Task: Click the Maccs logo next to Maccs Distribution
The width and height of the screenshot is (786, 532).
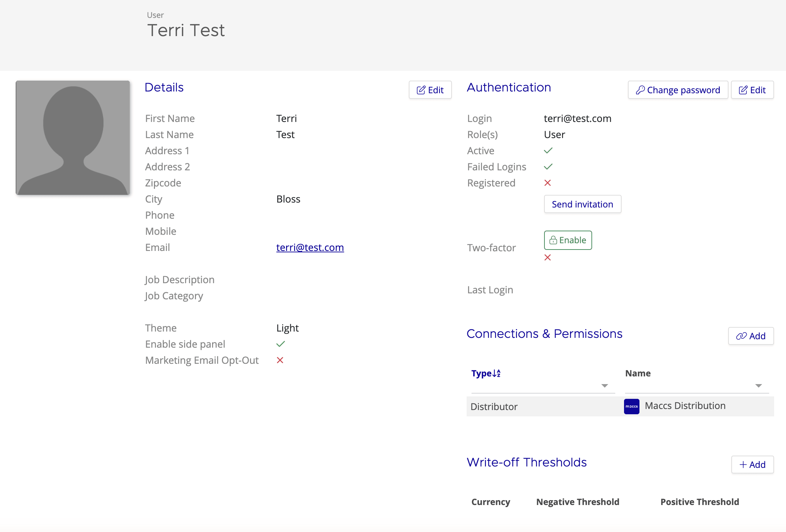Action: coord(632,406)
